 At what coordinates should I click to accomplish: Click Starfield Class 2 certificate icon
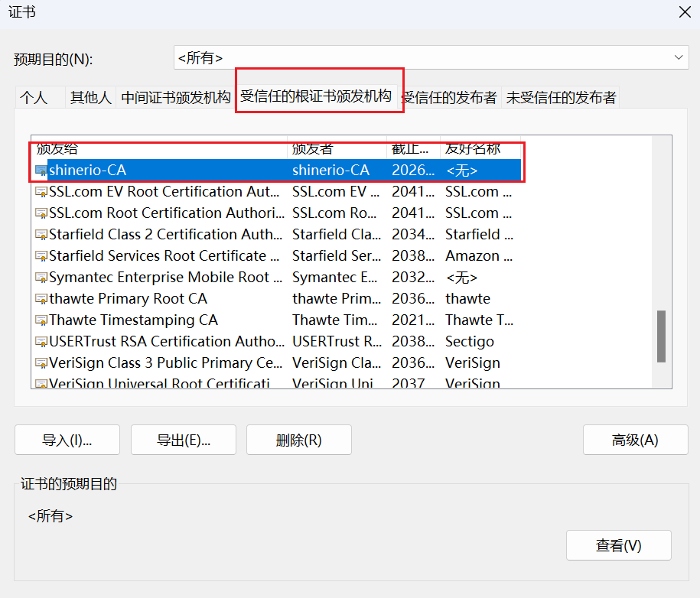click(x=41, y=235)
